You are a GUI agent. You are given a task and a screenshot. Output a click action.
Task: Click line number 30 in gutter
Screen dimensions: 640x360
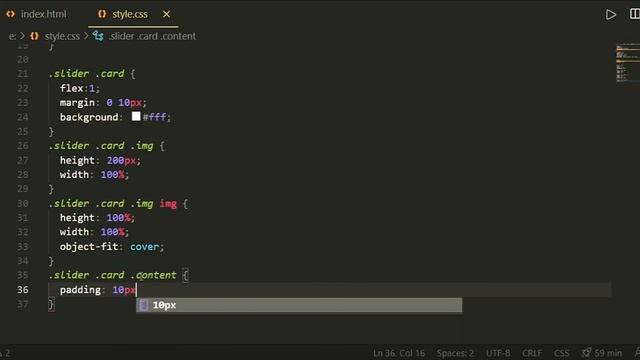[23, 203]
